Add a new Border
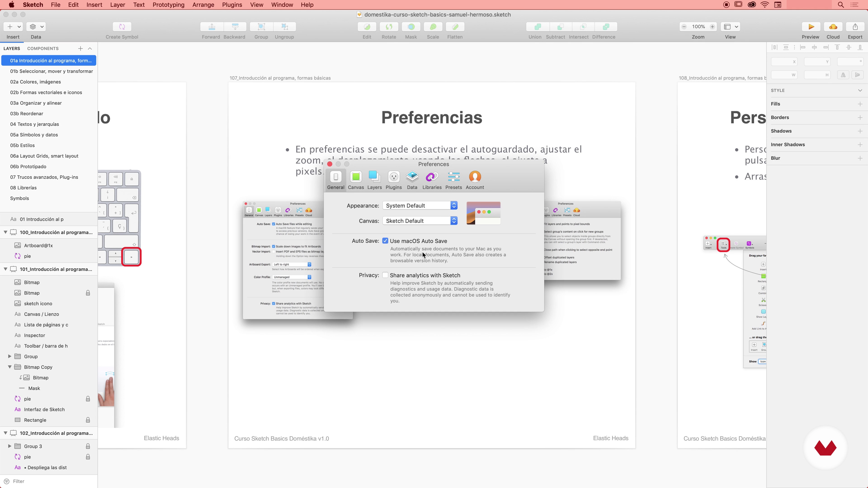Image resolution: width=868 pixels, height=488 pixels. click(x=860, y=117)
